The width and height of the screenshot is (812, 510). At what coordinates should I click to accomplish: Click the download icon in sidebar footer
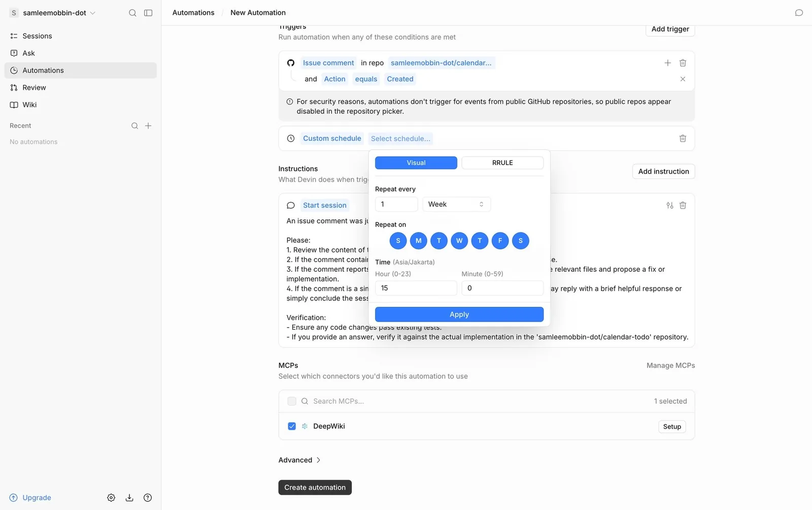(x=129, y=498)
